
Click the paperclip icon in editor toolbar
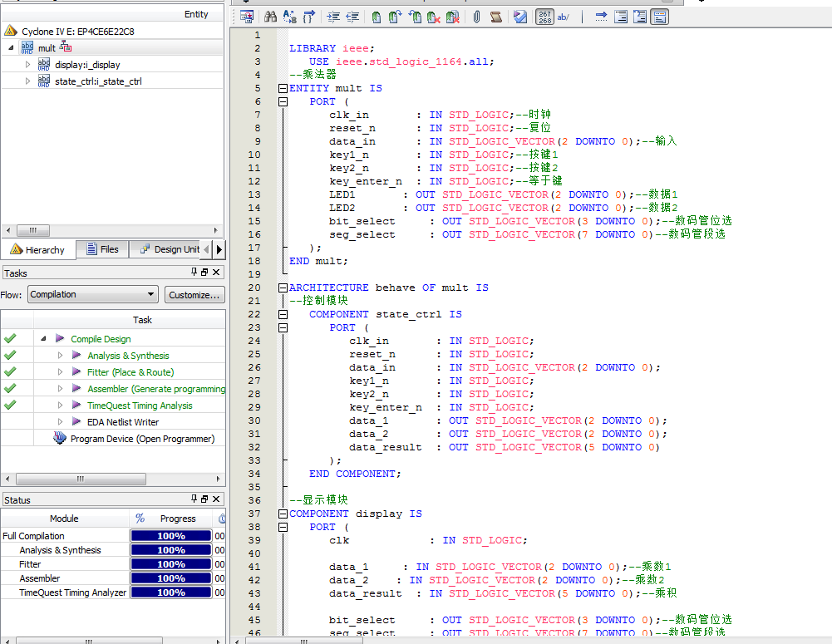[x=477, y=17]
